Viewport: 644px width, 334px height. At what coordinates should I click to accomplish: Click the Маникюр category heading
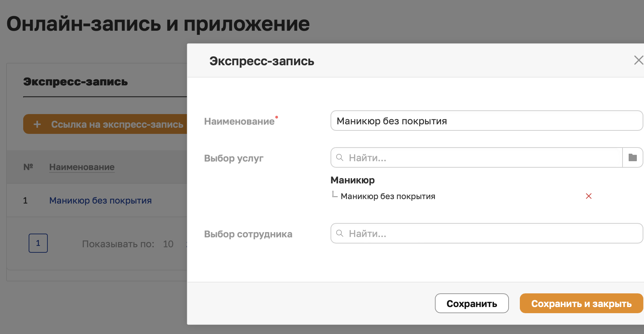pos(352,180)
